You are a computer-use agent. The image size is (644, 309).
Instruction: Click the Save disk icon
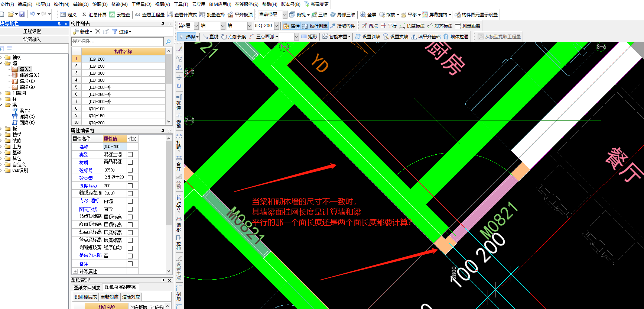(x=22, y=14)
